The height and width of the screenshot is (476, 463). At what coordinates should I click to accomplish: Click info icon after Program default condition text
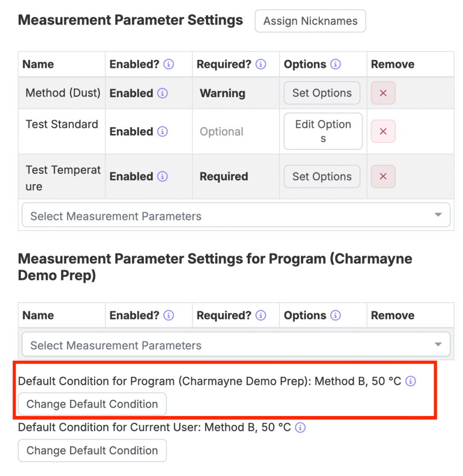pos(410,381)
